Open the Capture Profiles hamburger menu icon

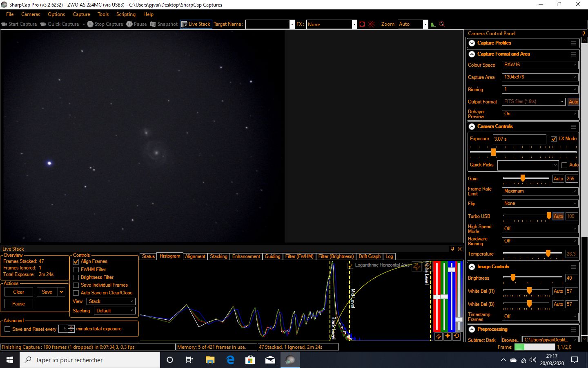tap(573, 43)
